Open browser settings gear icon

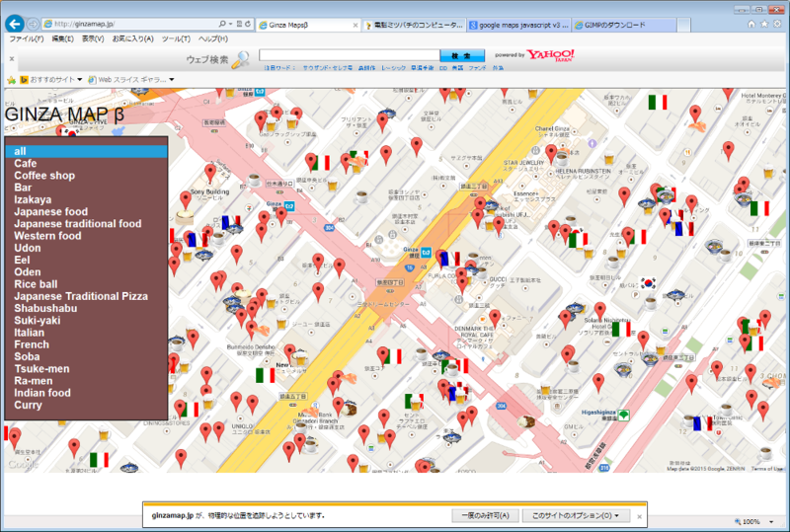(777, 24)
